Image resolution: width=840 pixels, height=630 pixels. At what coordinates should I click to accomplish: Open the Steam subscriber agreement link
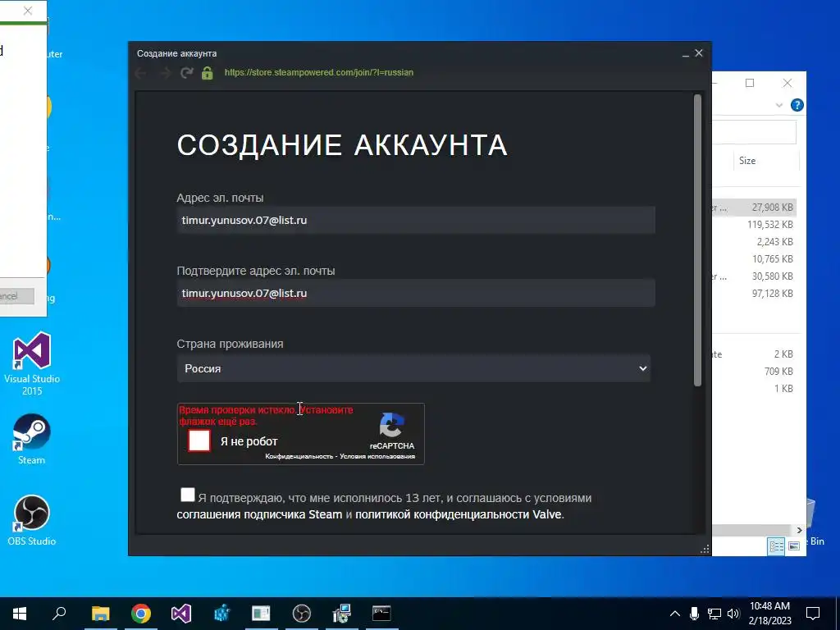[x=259, y=515]
